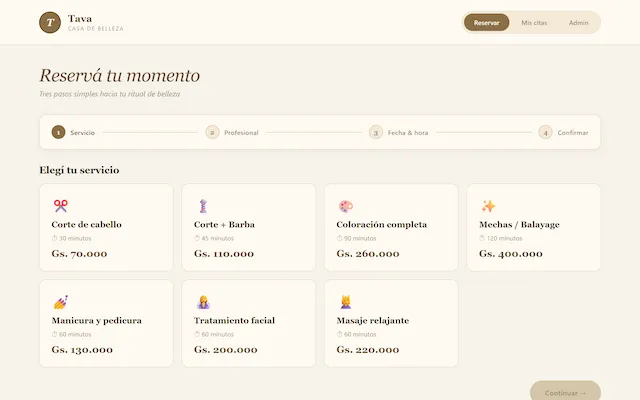Choose the Corte de cabello title
The width and height of the screenshot is (640, 400).
pyautogui.click(x=87, y=224)
